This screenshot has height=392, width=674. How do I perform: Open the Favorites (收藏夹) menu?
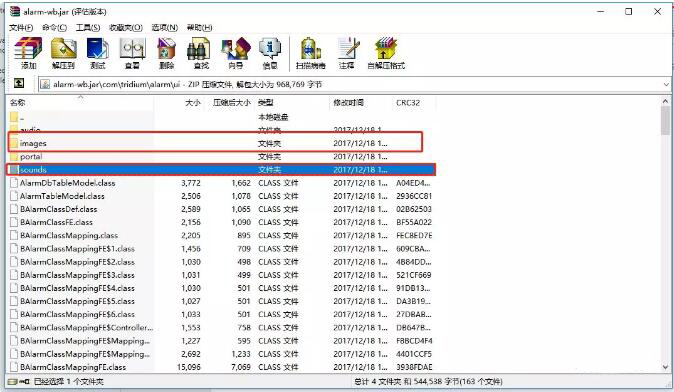click(x=126, y=28)
